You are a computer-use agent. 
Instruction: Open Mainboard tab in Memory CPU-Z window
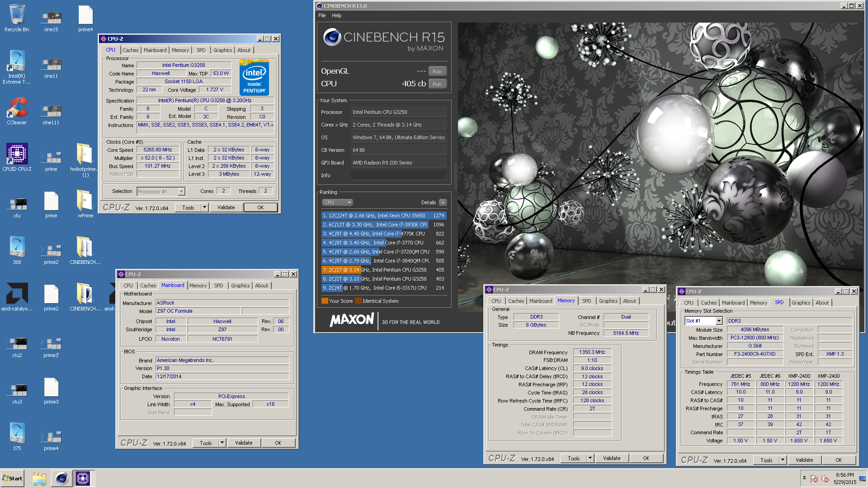coord(541,301)
